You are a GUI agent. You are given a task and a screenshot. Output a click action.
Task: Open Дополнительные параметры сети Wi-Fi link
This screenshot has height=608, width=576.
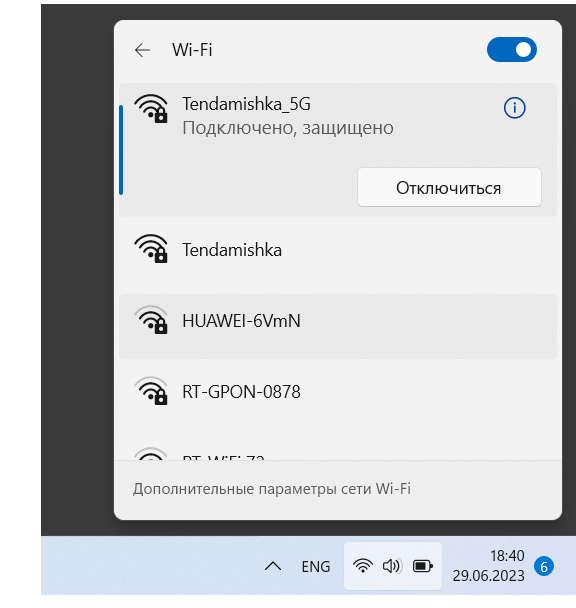coord(272,489)
